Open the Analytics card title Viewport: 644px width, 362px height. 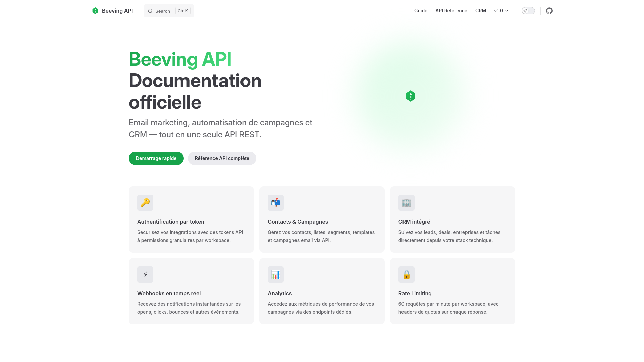(280, 293)
